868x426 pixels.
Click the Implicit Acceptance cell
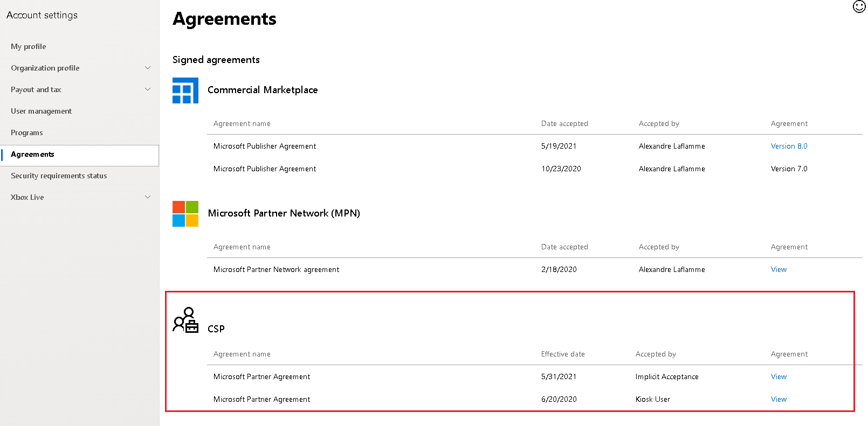tap(667, 376)
